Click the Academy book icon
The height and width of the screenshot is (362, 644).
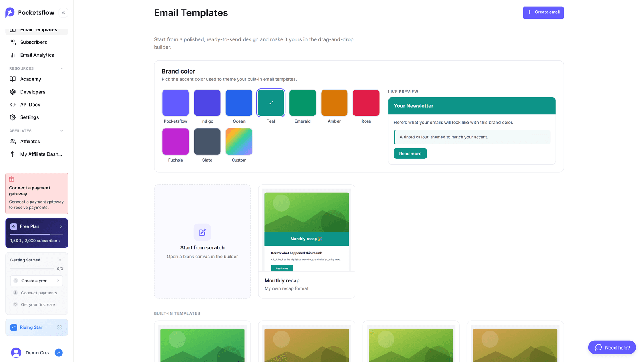coord(13,79)
